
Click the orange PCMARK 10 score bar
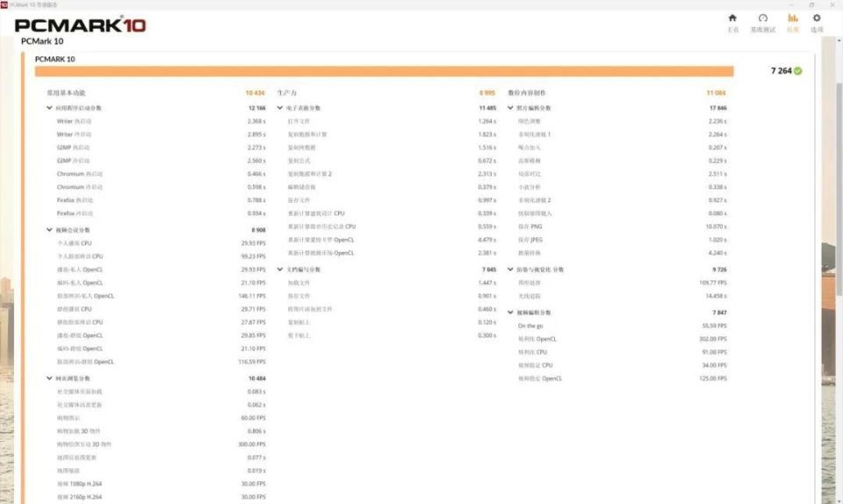coord(384,71)
